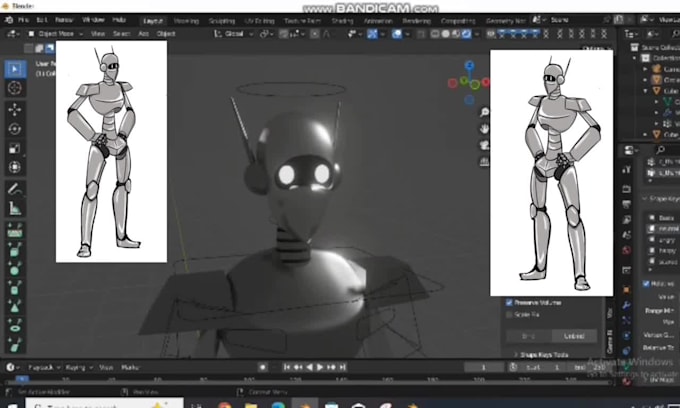This screenshot has width=680, height=408.
Task: Open the timeline Playback dropdown
Action: pos(44,367)
